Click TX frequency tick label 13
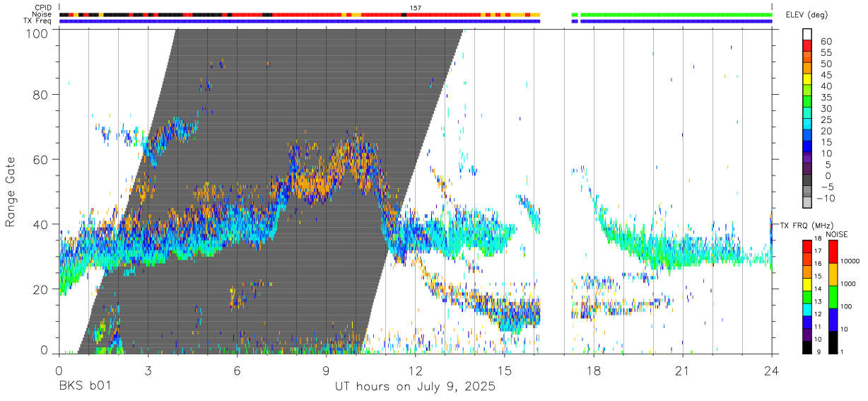The image size is (868, 401). pyautogui.click(x=819, y=301)
